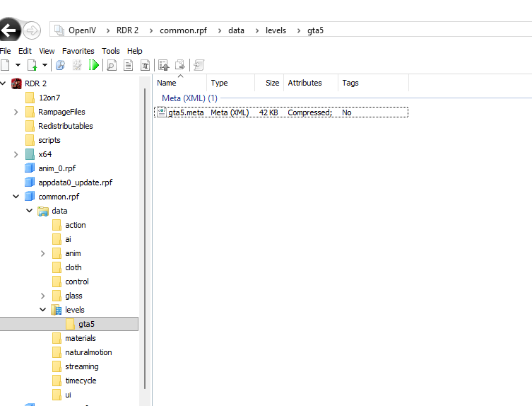Click RDR 2 in the breadcrumb path

[128, 30]
